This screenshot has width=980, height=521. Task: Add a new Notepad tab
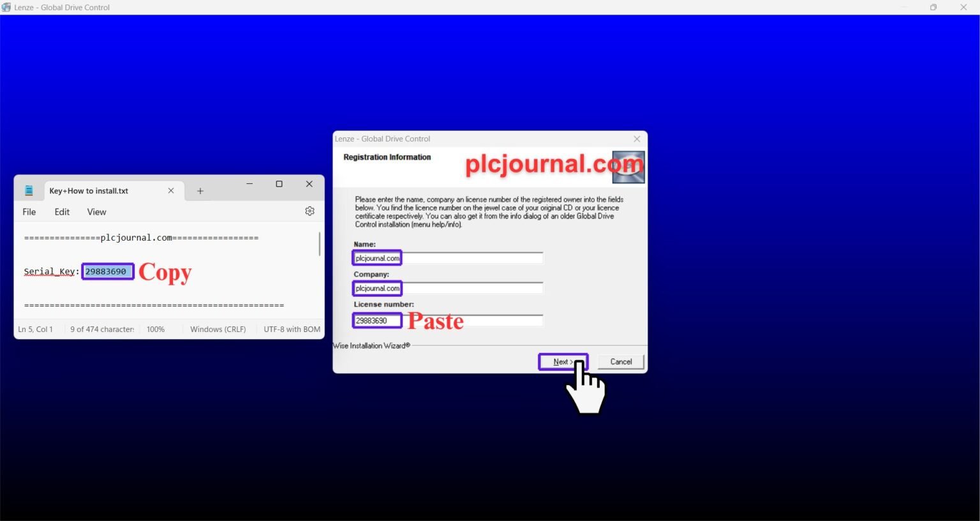[200, 191]
